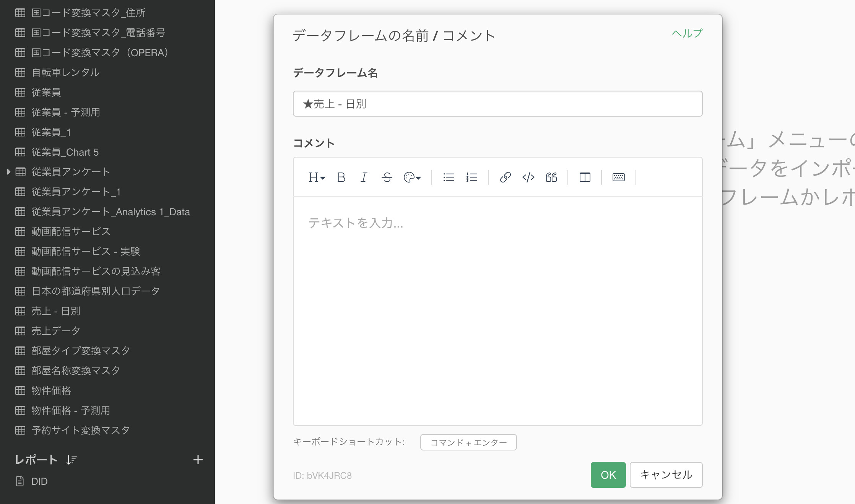Toggle side-by-side preview mode
Viewport: 855px width, 504px height.
585,177
